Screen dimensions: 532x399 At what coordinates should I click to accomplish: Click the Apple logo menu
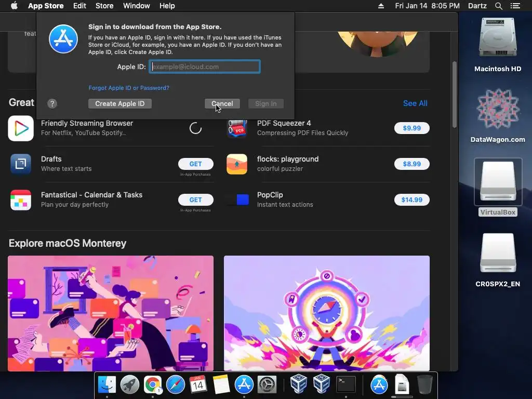click(x=14, y=6)
